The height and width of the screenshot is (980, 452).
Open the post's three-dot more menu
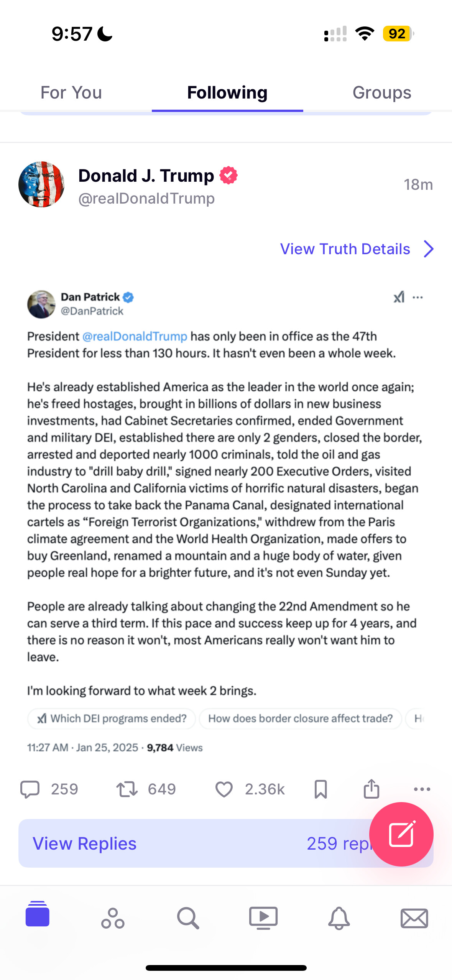pyautogui.click(x=422, y=789)
